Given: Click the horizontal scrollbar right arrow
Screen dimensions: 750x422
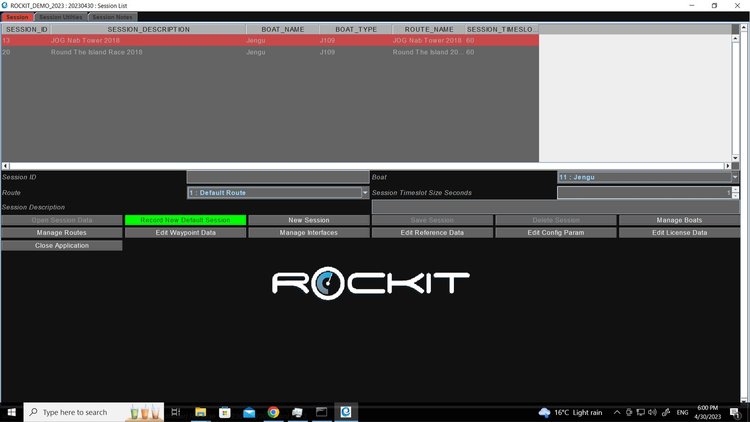Looking at the screenshot, I should [x=728, y=166].
